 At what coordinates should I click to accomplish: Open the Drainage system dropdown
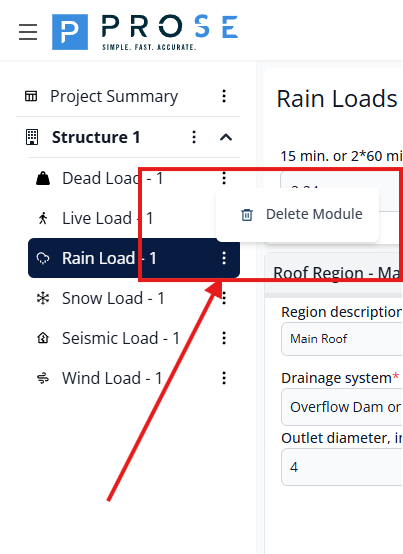(x=342, y=407)
